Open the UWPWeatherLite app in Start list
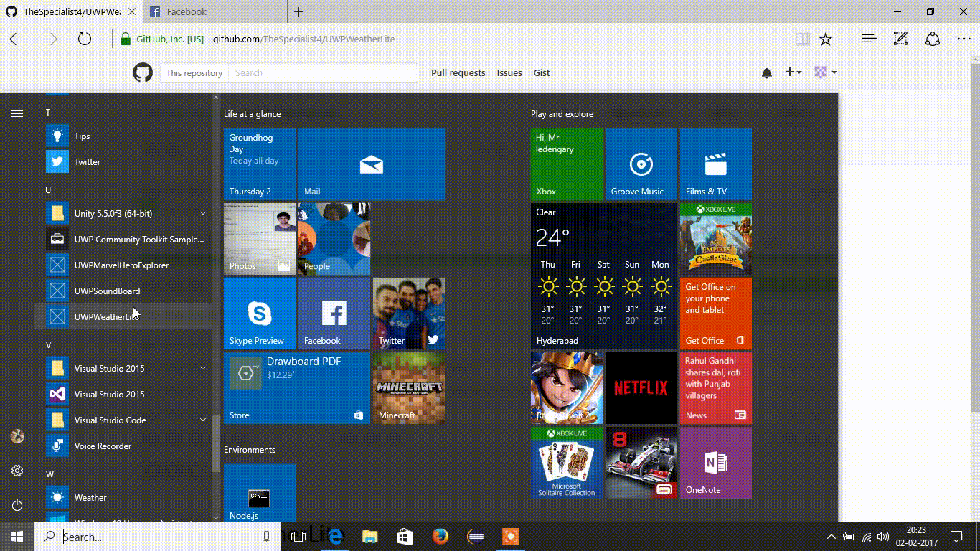Viewport: 980px width, 551px height. coord(123,316)
